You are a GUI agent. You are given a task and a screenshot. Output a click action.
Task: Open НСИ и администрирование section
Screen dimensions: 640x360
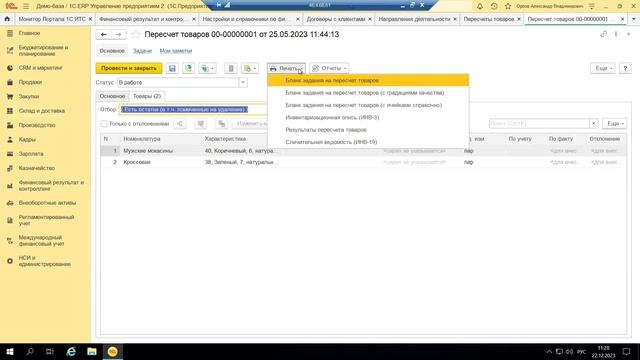tap(45, 261)
